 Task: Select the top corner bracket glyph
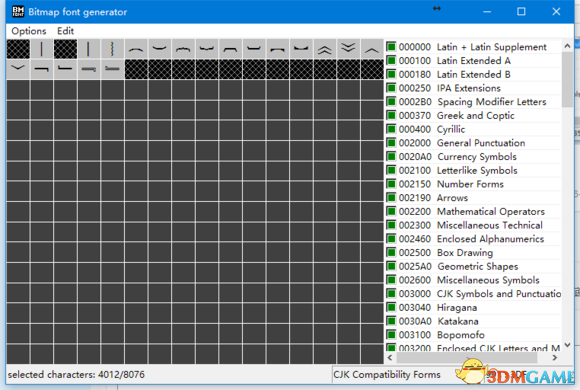(41, 69)
